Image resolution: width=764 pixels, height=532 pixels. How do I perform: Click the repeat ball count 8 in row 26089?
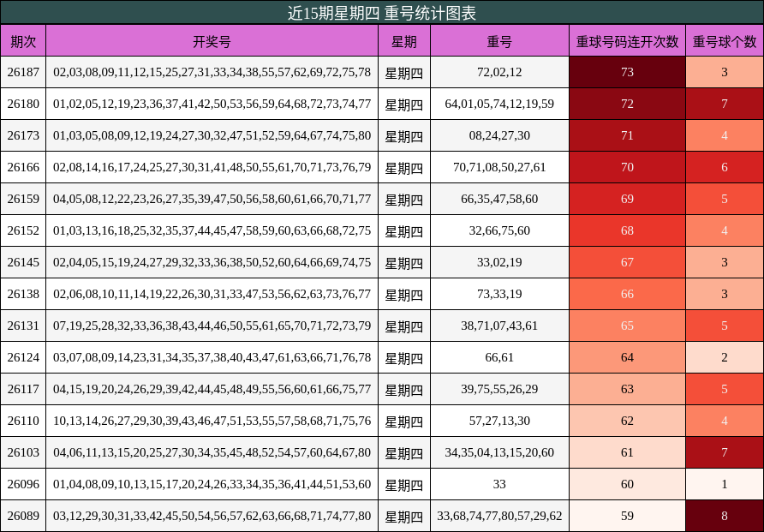(x=725, y=516)
